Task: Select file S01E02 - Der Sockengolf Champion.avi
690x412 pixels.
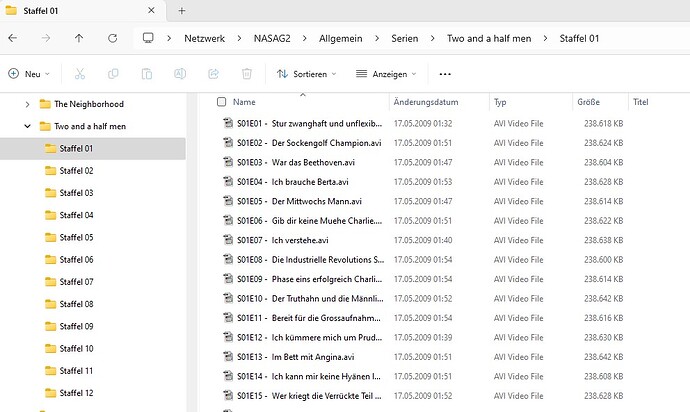Action: 309,143
